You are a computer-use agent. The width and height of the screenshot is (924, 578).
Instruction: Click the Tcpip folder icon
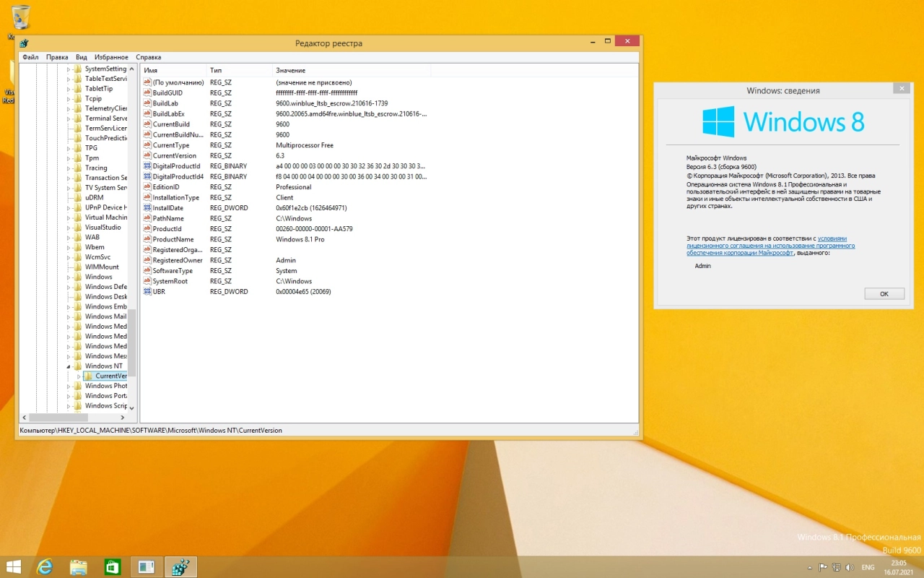(78, 98)
